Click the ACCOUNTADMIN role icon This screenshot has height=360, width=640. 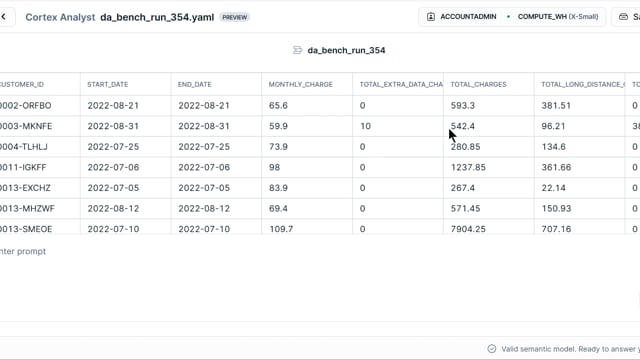pos(431,17)
